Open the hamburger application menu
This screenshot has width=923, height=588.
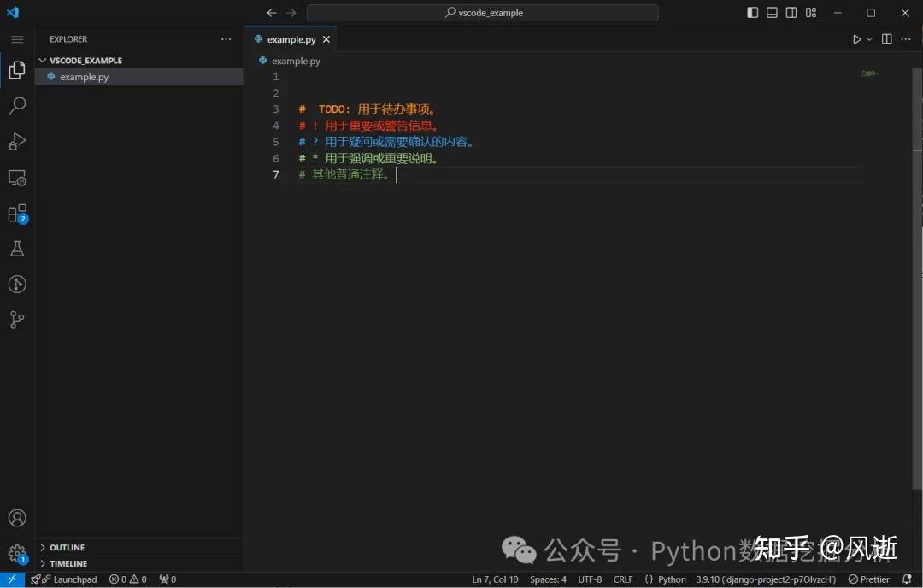tap(17, 39)
